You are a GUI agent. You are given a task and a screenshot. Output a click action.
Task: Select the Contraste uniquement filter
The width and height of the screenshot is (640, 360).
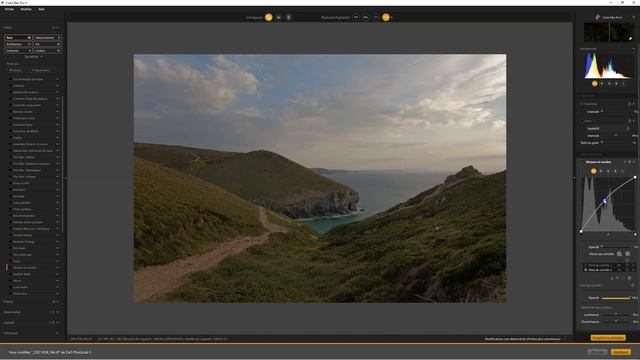coord(27,105)
